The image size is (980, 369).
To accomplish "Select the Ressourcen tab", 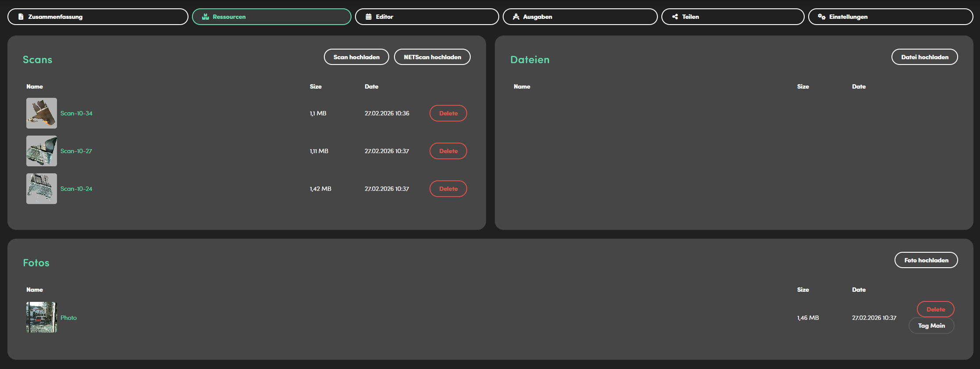I will 271,17.
